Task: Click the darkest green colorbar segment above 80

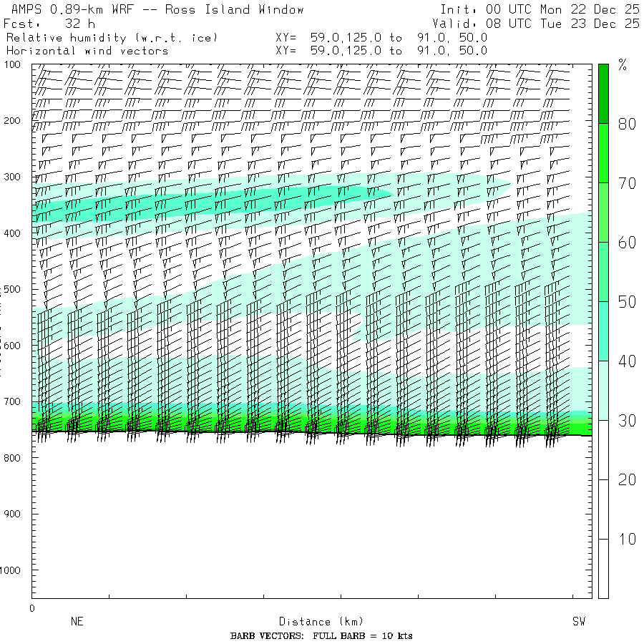Action: coord(603,94)
